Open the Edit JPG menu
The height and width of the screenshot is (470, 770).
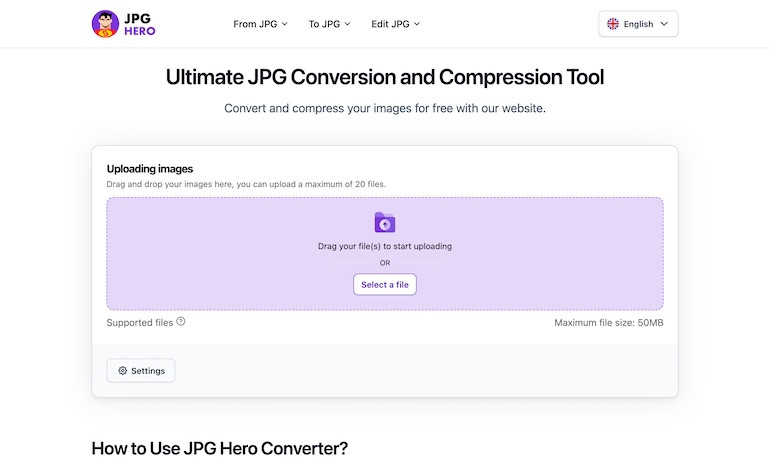pyautogui.click(x=396, y=24)
